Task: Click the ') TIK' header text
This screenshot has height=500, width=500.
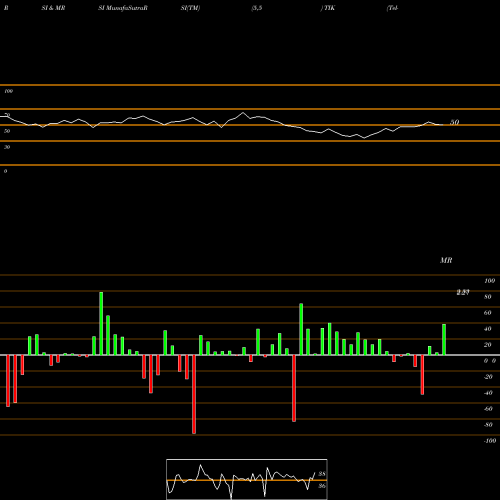Action: click(x=328, y=8)
